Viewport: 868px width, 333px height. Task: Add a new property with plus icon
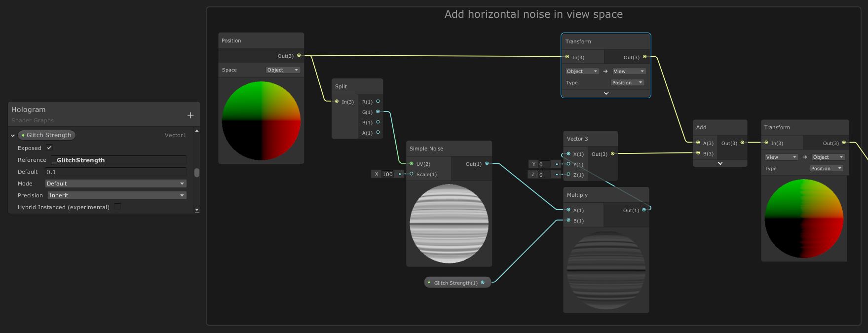190,115
